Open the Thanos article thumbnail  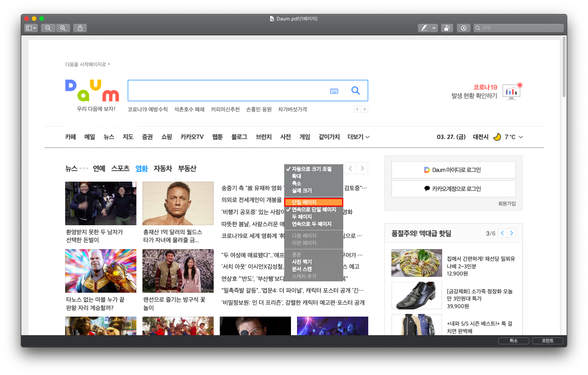tap(101, 271)
